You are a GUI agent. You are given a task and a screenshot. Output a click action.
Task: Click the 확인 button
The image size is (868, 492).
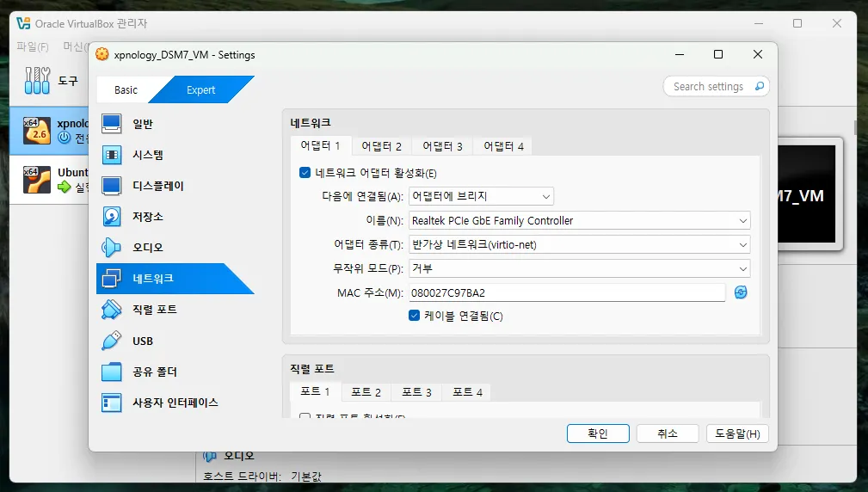[x=598, y=434]
